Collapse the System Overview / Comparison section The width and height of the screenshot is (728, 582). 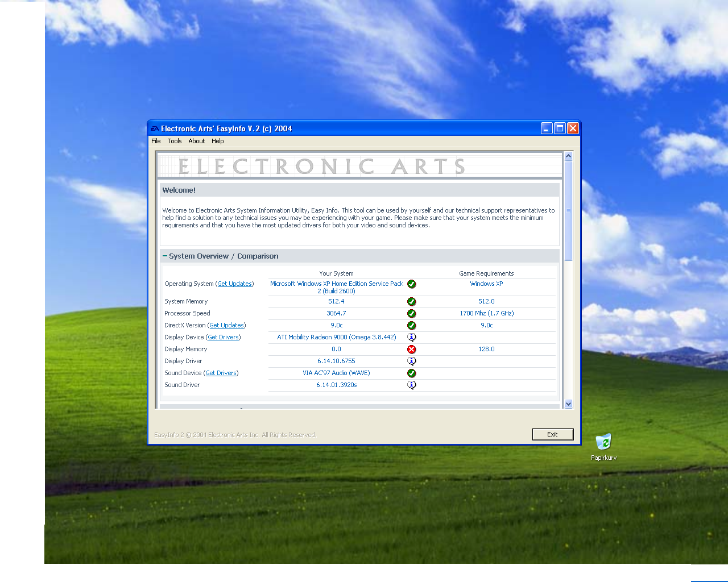pos(165,256)
